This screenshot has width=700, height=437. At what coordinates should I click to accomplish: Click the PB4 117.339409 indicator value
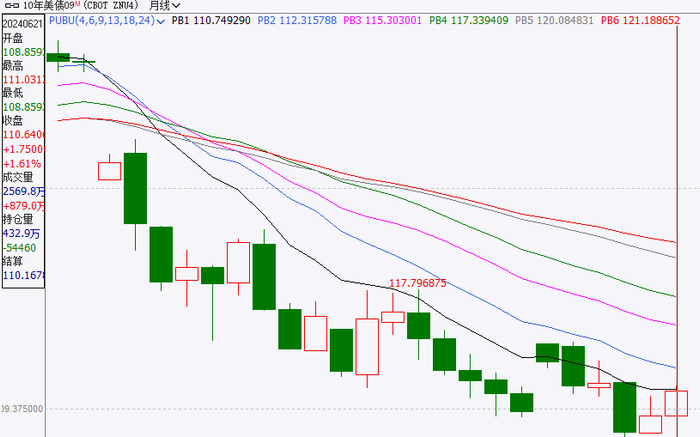(x=468, y=21)
